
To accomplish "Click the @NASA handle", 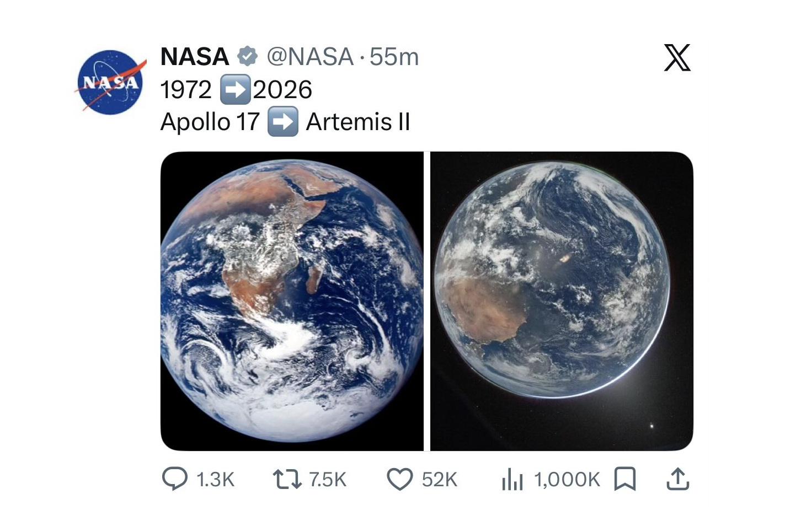I will coord(310,56).
